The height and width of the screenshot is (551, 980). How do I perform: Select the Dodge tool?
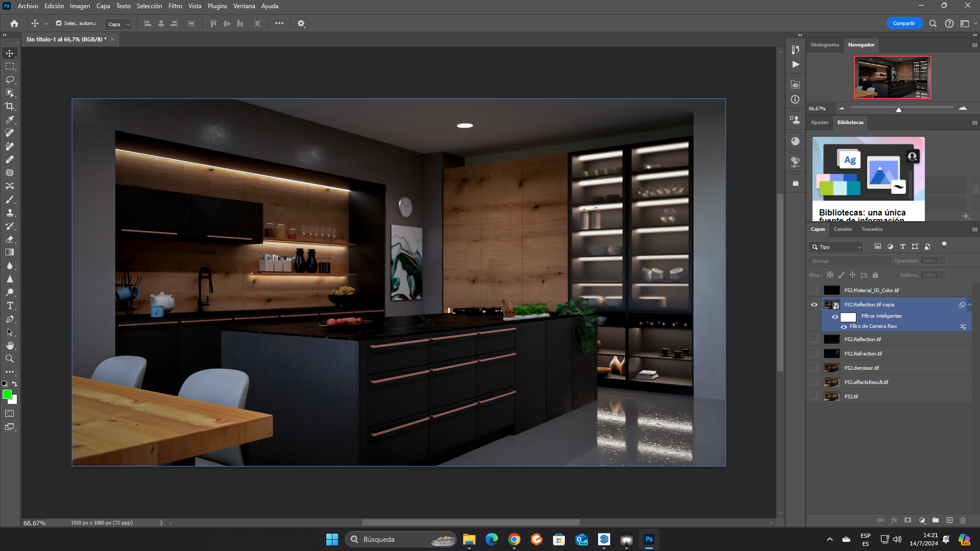(10, 293)
